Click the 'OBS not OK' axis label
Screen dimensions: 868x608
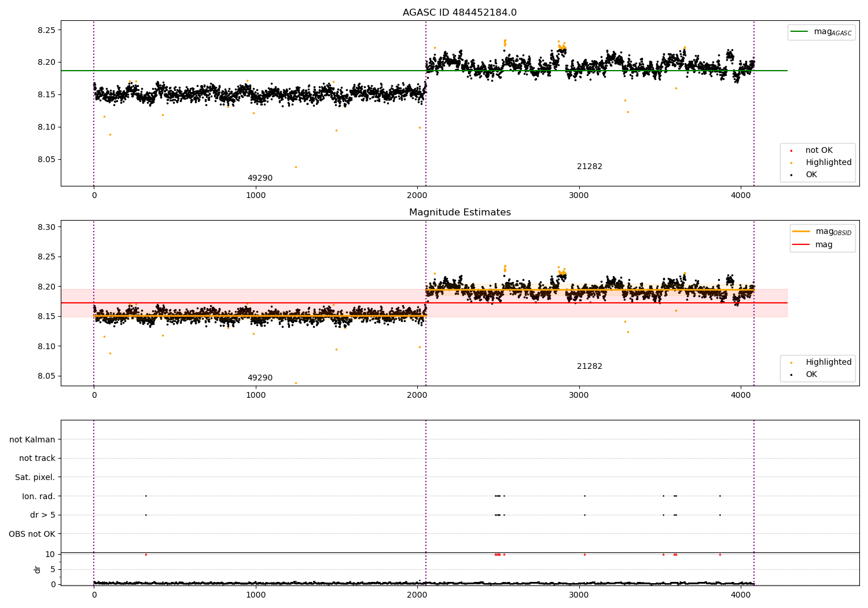coord(32,534)
